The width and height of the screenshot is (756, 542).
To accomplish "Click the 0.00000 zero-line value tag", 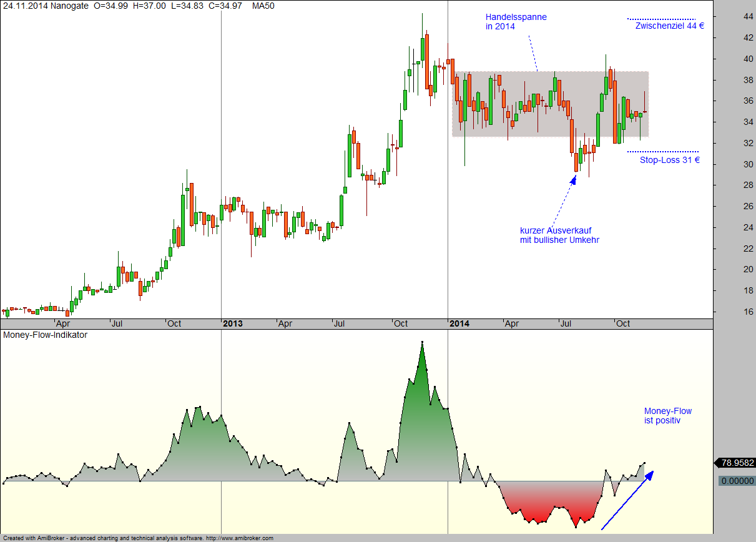I will click(738, 481).
